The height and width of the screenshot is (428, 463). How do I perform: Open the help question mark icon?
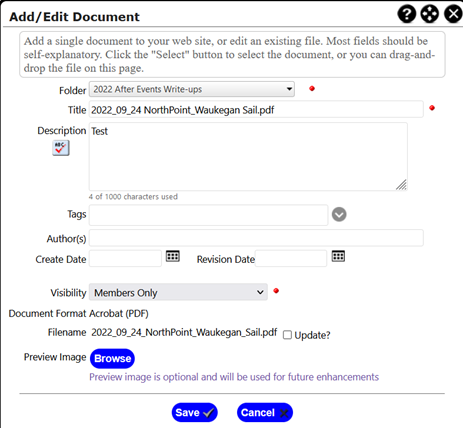[407, 14]
